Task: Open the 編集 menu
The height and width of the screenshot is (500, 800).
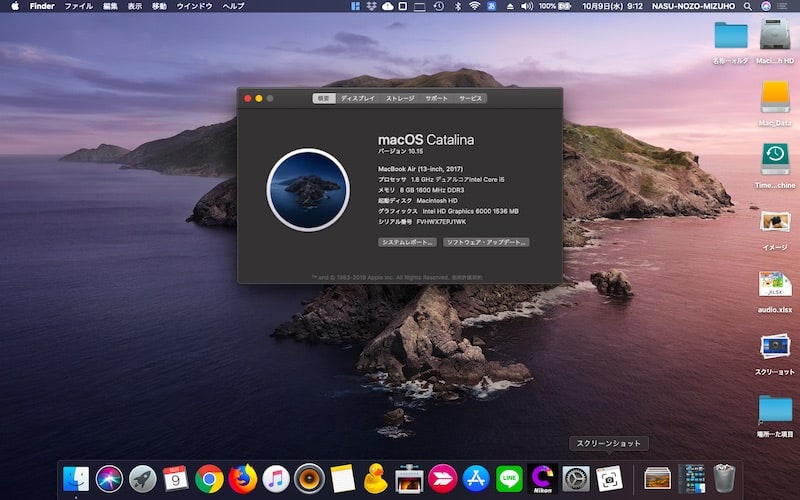Action: 110,6
